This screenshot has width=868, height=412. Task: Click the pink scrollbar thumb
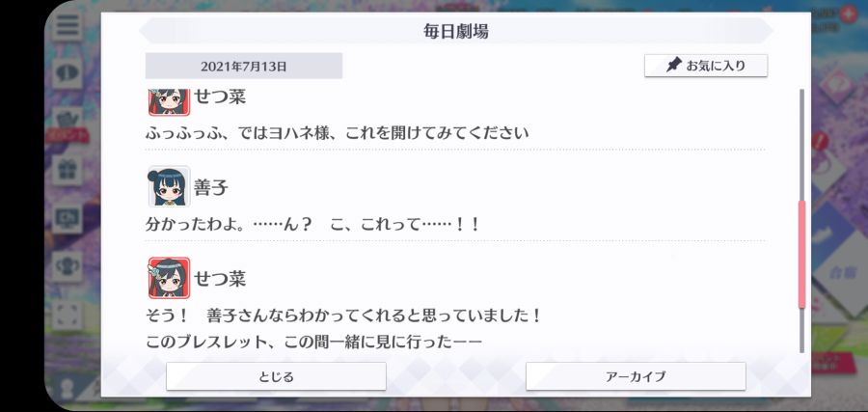click(x=801, y=255)
